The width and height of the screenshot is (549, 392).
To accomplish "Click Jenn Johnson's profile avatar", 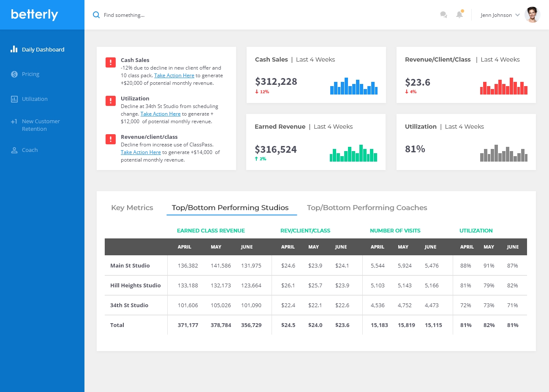I will [532, 15].
